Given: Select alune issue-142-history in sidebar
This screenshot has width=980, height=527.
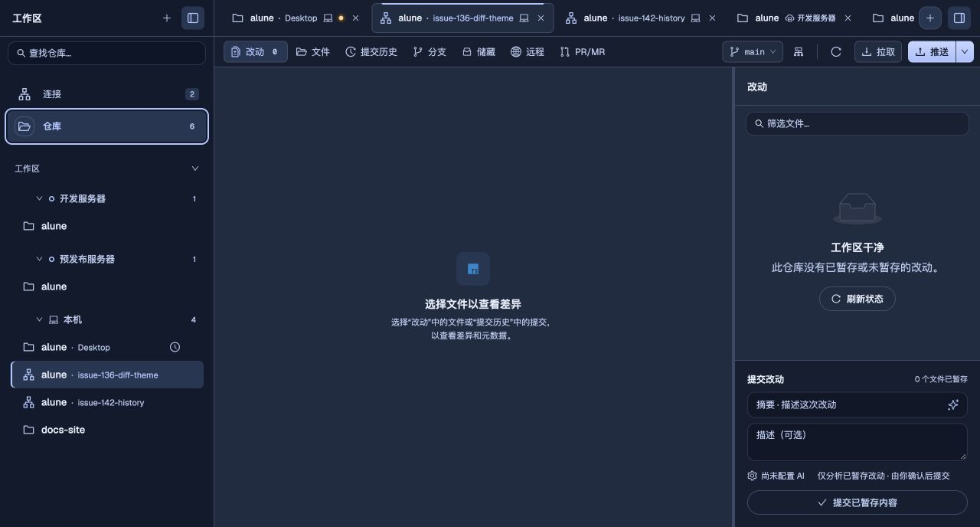Looking at the screenshot, I should click(106, 402).
